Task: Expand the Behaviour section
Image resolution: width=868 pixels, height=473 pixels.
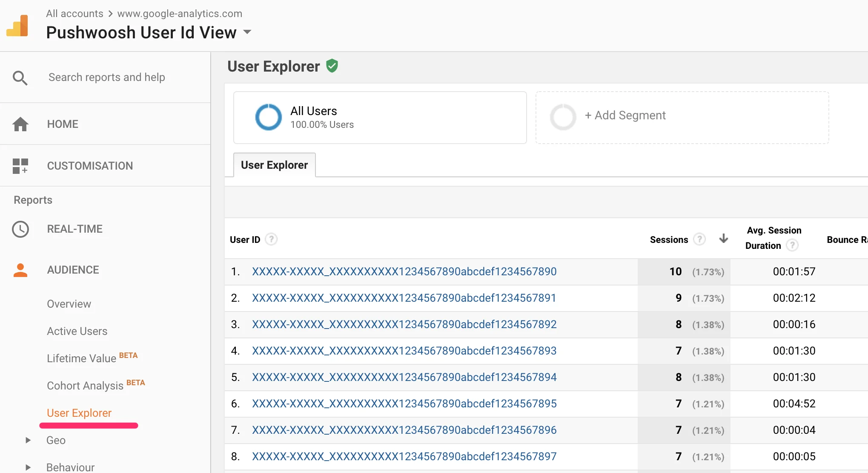Action: pyautogui.click(x=28, y=467)
